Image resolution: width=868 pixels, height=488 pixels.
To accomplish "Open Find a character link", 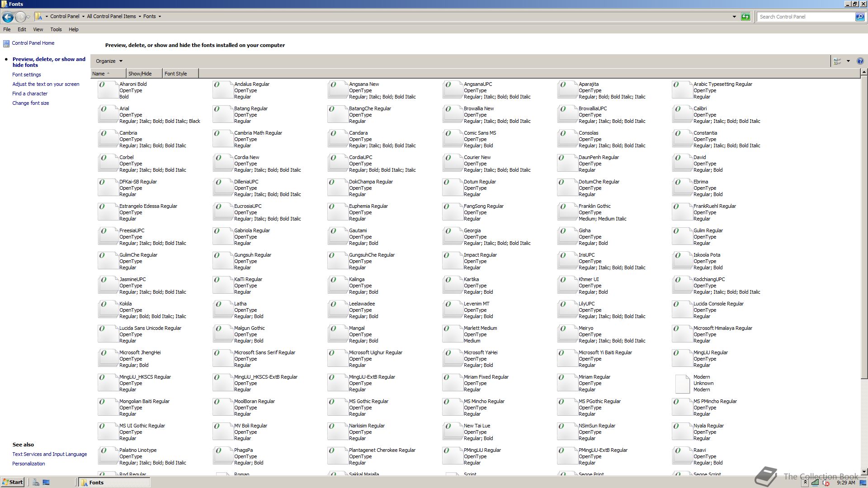I will coord(30,94).
